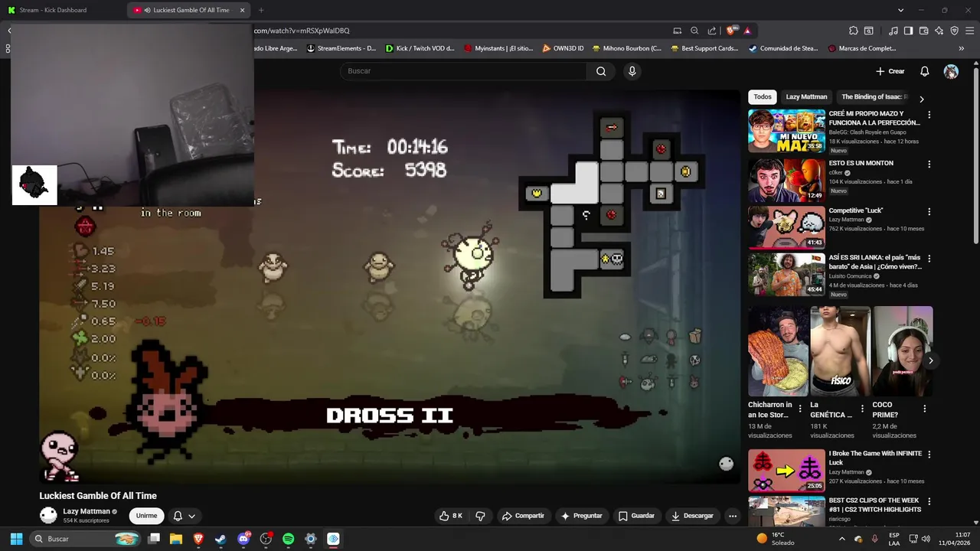
Task: Open options menu for CREÉ MI PROPIO MAZO
Action: click(929, 115)
